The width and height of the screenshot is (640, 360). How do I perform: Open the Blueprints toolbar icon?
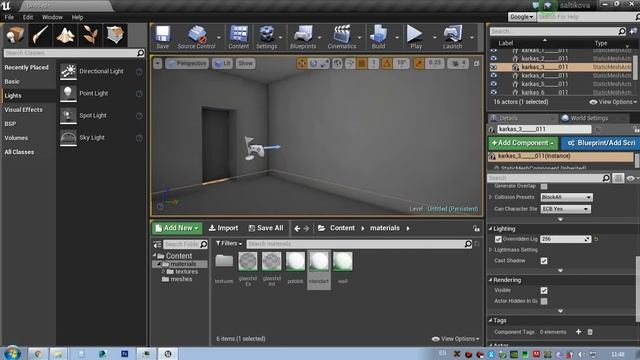click(x=303, y=37)
